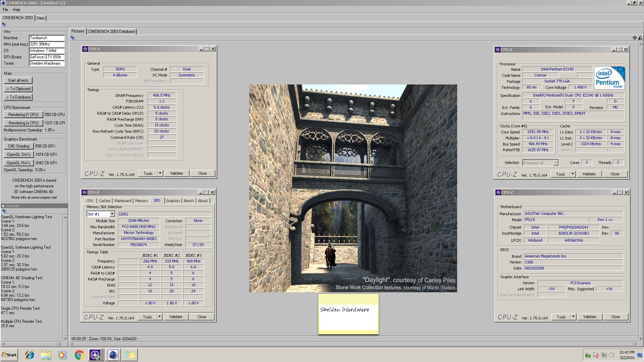Select the Memory tab in CPU-Z SPD window

click(142, 201)
